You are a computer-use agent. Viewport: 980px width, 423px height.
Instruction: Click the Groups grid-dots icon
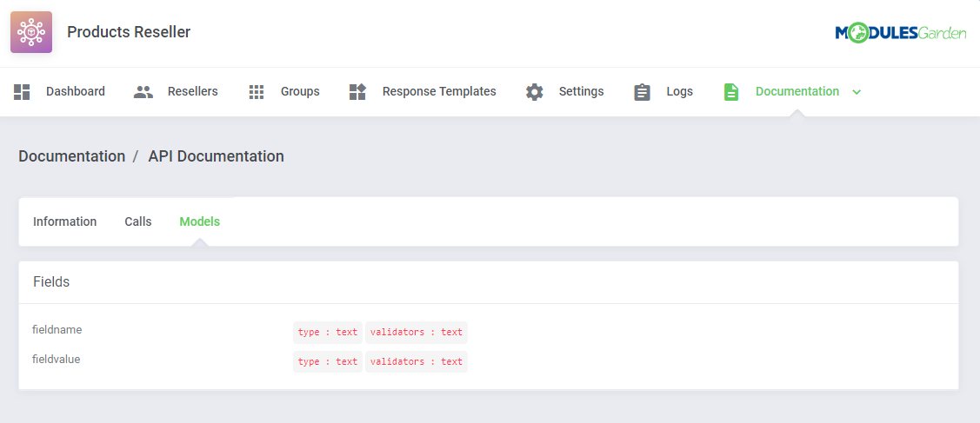[257, 92]
